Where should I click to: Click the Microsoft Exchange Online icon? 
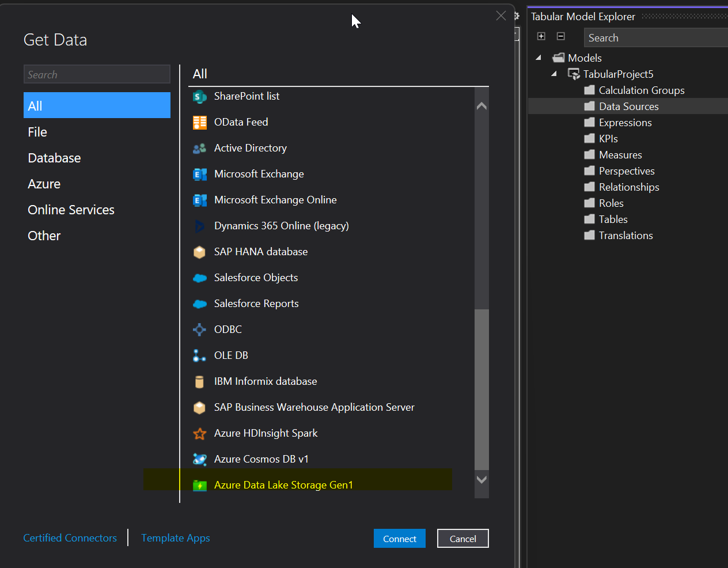click(199, 200)
